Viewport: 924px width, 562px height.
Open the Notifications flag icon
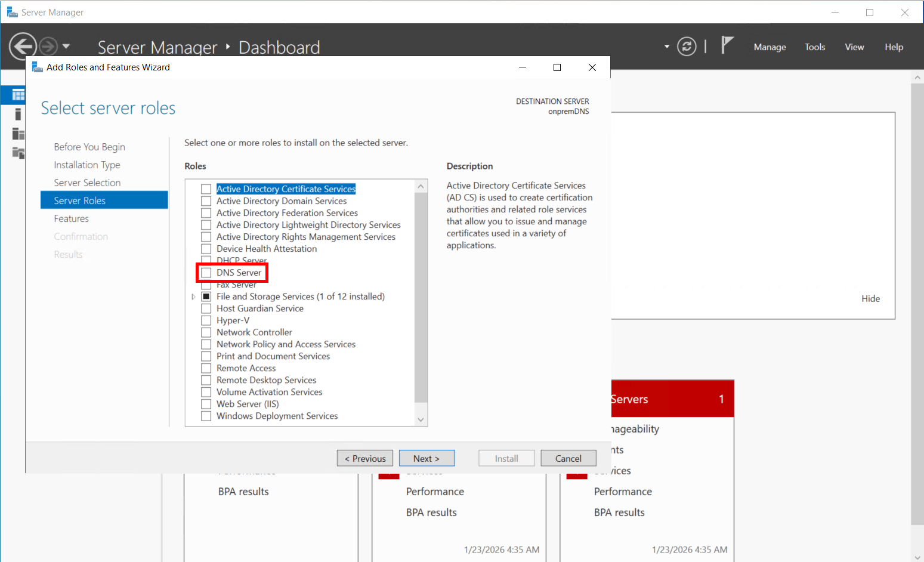(x=727, y=45)
